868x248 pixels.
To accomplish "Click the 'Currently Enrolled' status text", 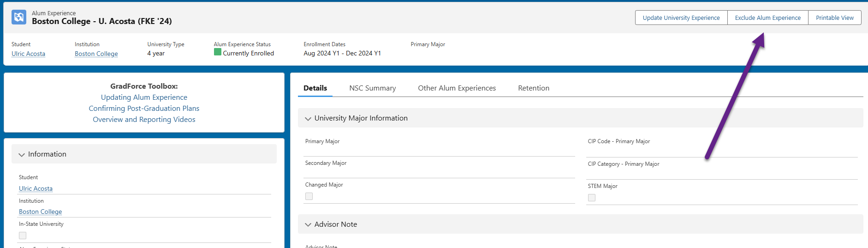I will click(248, 53).
